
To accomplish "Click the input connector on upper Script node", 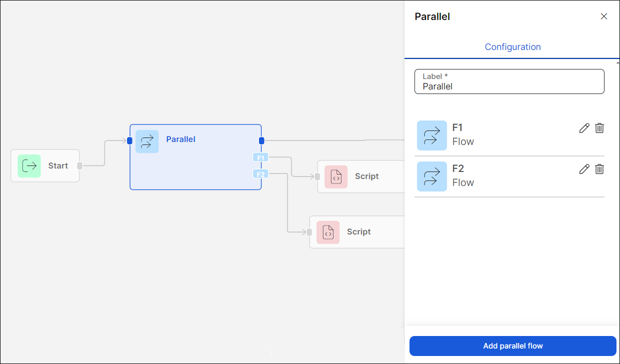I will (316, 176).
